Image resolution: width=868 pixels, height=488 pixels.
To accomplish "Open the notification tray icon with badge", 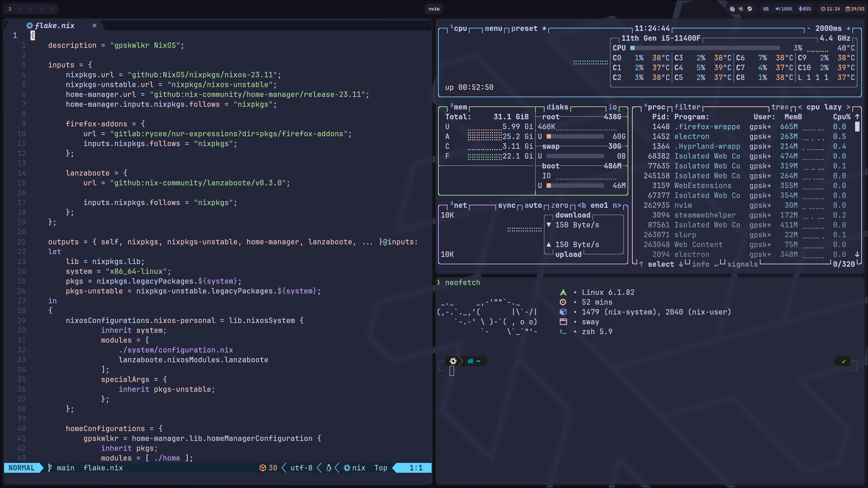I will (732, 9).
